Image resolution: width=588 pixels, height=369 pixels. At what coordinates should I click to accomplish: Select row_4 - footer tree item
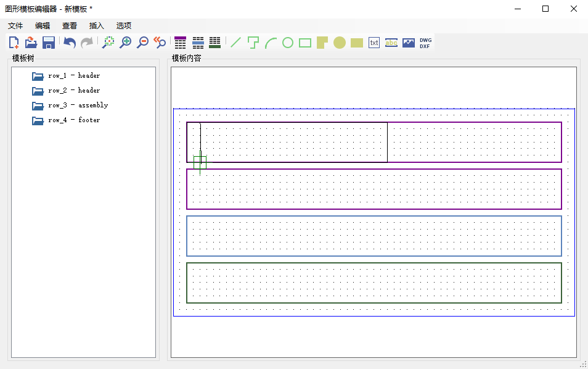click(74, 120)
